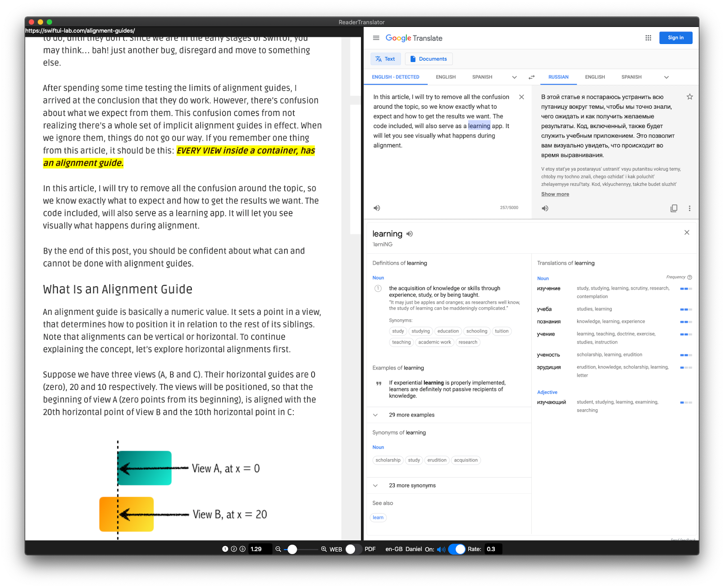Screen dimensions: 724x588
Task: Select Spanish as target language
Action: [x=631, y=77]
